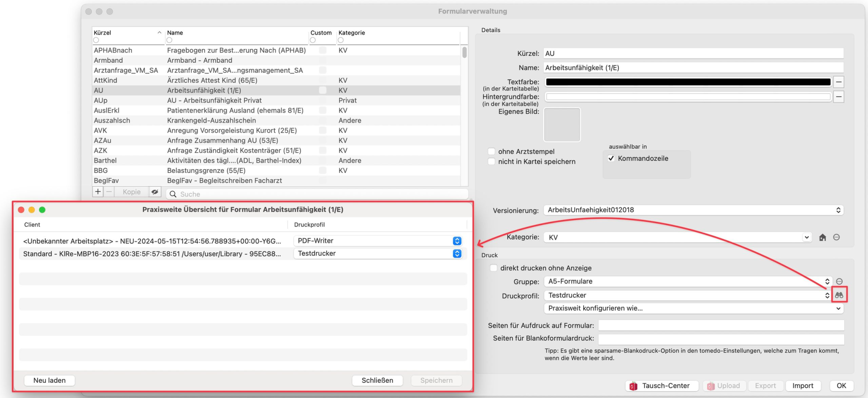Toggle Custom checkbox in Arztanfrage_VM_SA row
Image resolution: width=868 pixels, height=398 pixels.
pos(323,70)
